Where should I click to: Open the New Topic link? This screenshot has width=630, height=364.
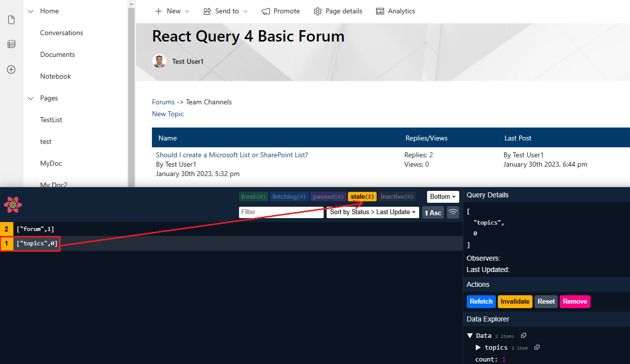click(168, 114)
